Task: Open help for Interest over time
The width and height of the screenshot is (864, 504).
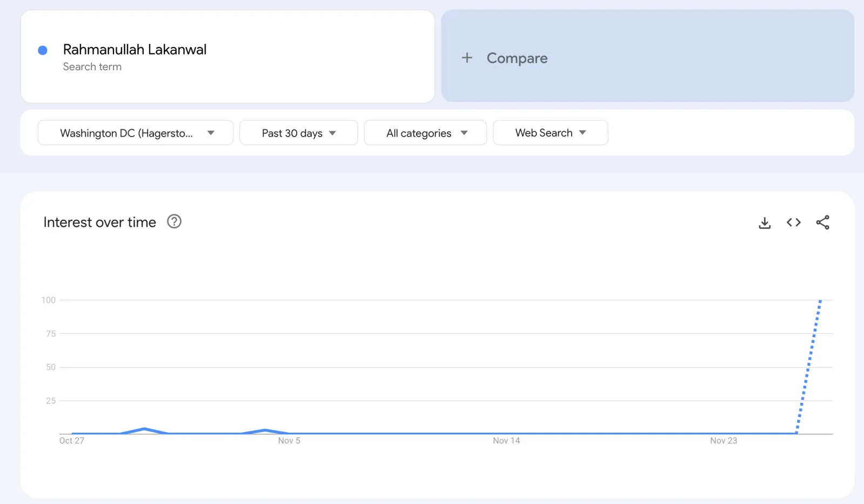Action: coord(174,221)
